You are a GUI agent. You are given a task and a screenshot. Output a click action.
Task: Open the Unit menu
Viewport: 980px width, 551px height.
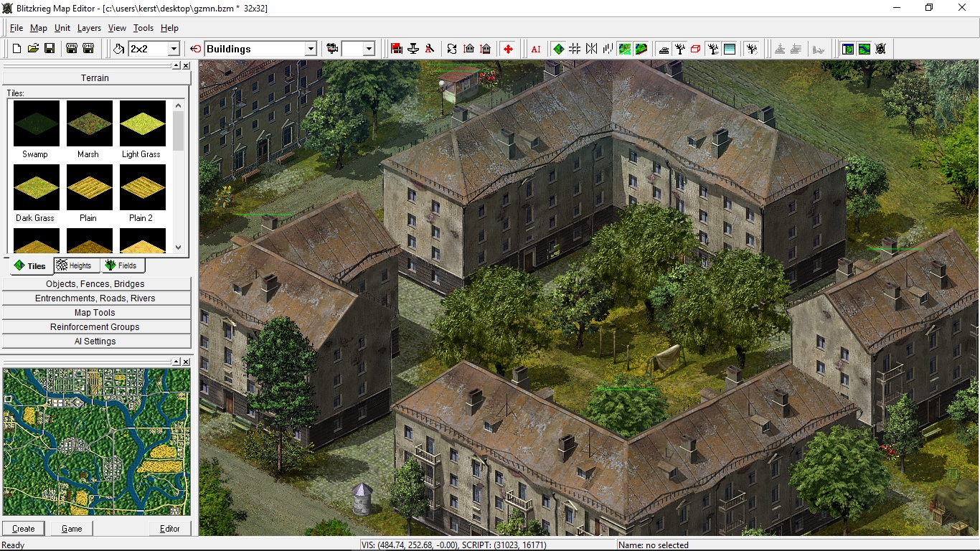point(62,28)
